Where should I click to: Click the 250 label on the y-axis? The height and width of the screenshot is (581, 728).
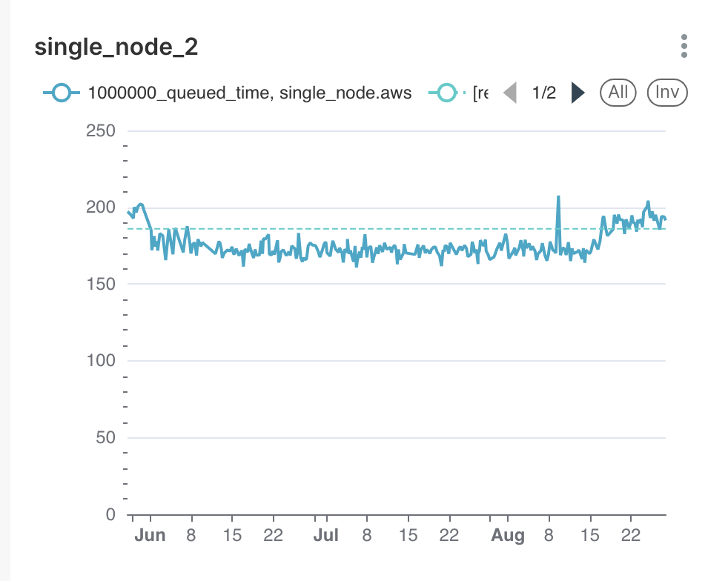pyautogui.click(x=102, y=130)
